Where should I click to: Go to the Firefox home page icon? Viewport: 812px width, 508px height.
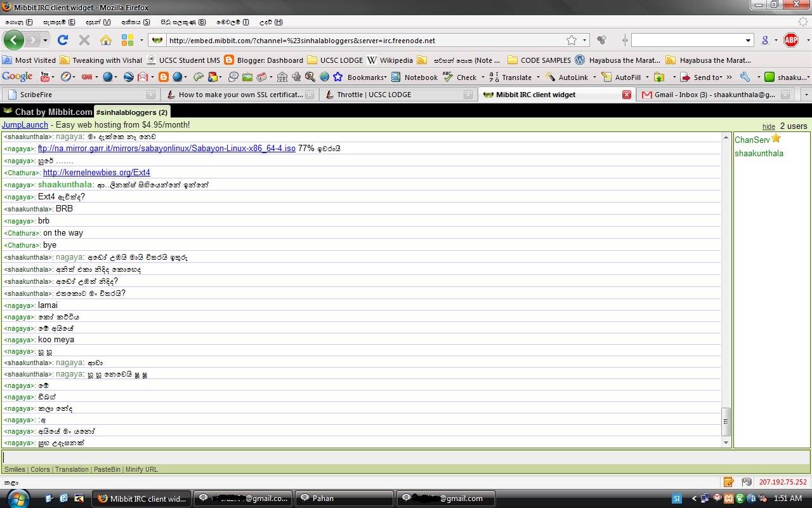(x=106, y=40)
